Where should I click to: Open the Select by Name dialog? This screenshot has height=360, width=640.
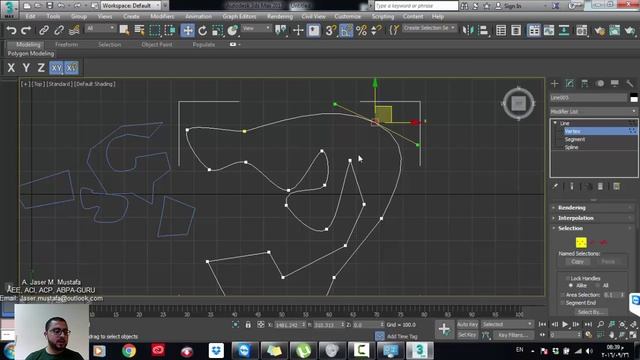[x=139, y=30]
